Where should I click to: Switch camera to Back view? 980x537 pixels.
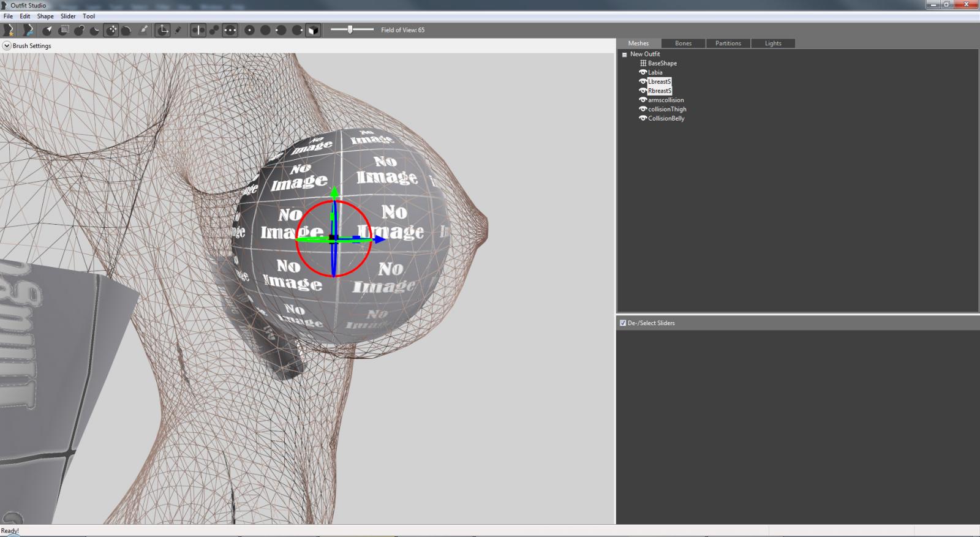pos(265,30)
